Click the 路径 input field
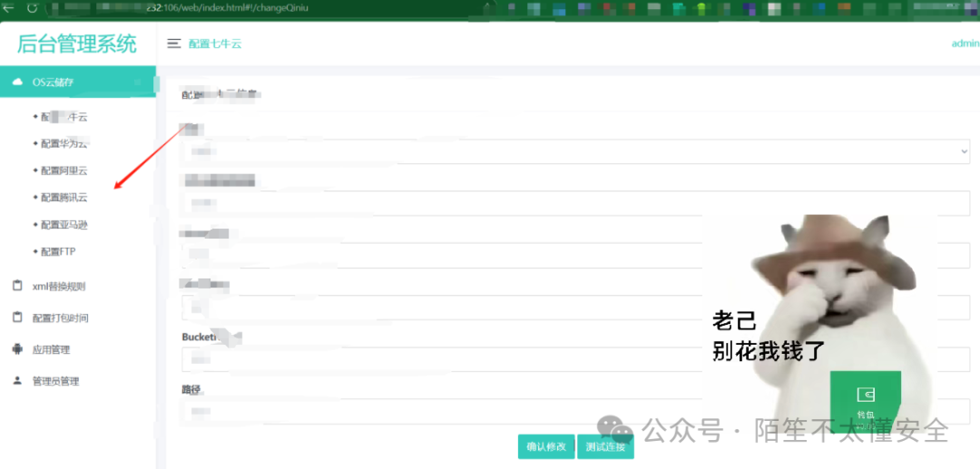The height and width of the screenshot is (469, 980). [x=575, y=412]
